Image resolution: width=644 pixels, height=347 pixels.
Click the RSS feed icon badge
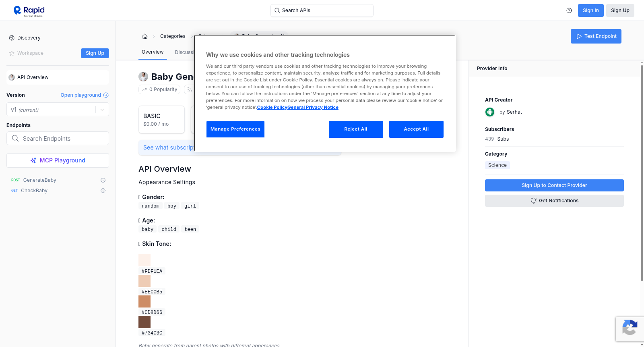[x=189, y=89]
